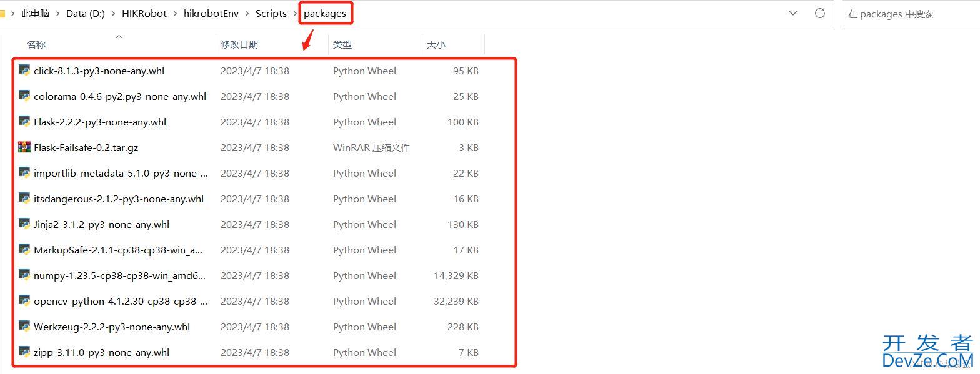Click the 100 KB size of Flask
Image resolution: width=980 pixels, height=374 pixels.
point(463,122)
